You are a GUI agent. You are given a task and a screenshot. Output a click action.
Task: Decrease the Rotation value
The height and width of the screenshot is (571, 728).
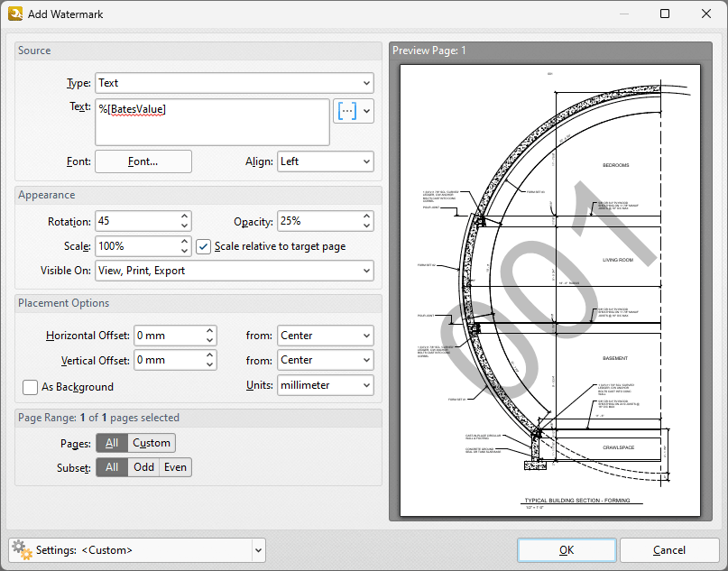coord(185,226)
